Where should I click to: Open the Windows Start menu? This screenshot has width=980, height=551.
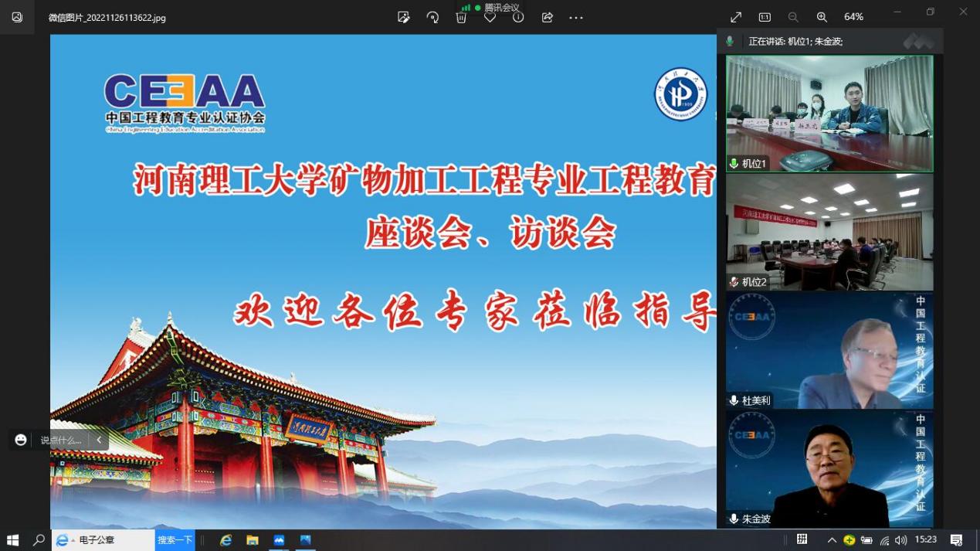coord(12,540)
